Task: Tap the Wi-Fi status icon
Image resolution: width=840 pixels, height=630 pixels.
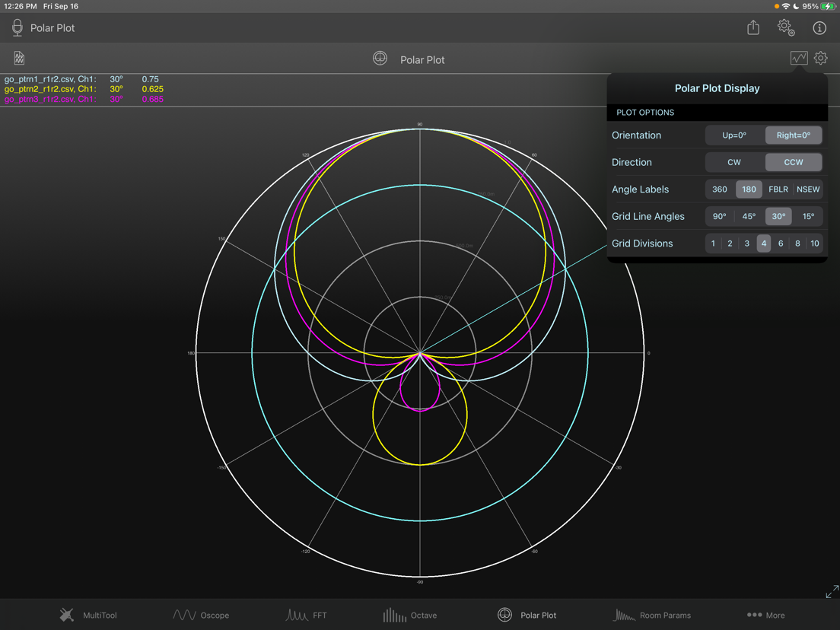Action: [786, 6]
